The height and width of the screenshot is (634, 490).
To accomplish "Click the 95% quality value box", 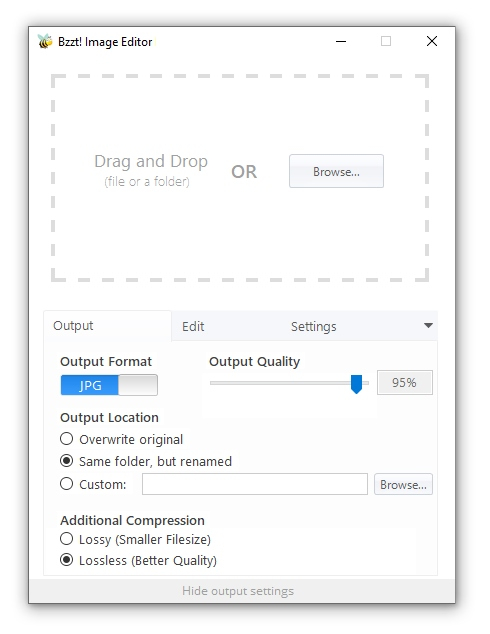I will pos(405,383).
